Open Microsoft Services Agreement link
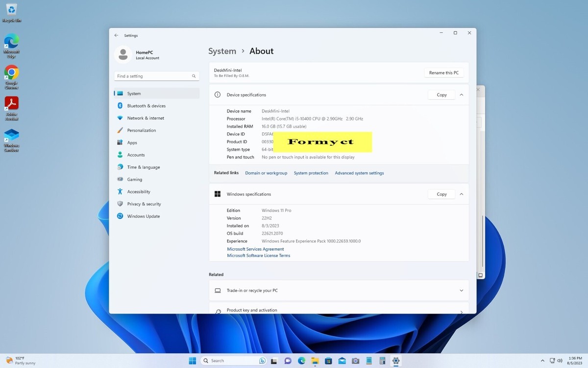 [255, 249]
